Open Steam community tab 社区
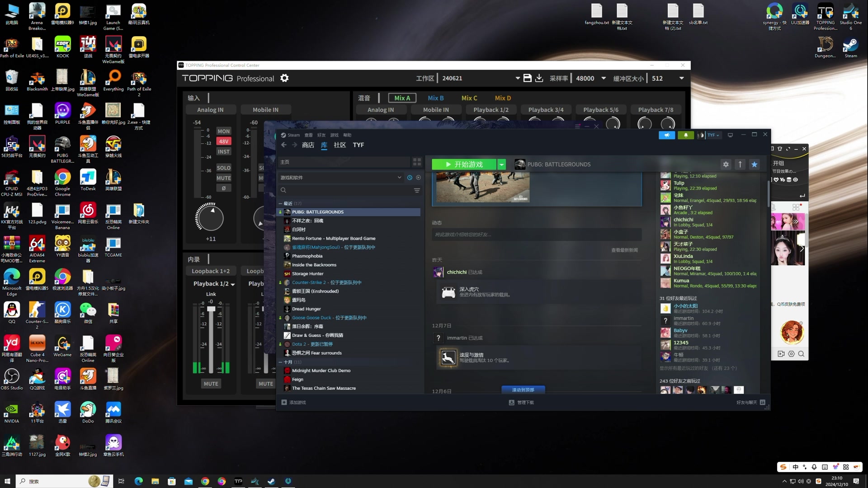 tap(340, 145)
